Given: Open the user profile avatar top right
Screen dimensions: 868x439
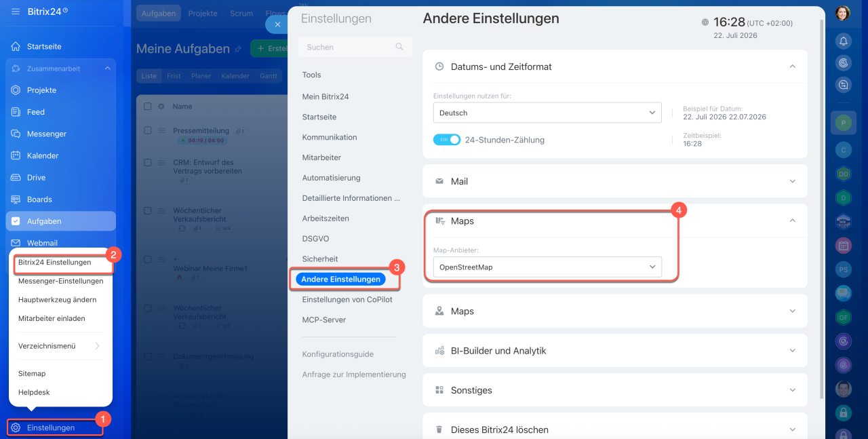Looking at the screenshot, I should point(844,13).
